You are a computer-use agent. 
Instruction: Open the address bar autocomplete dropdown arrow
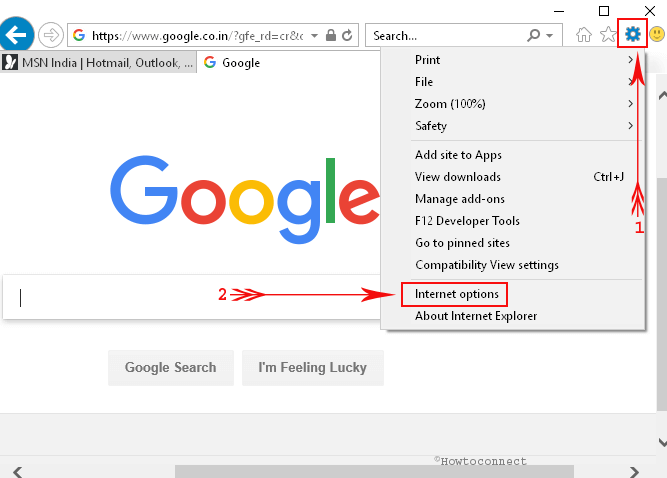[314, 35]
